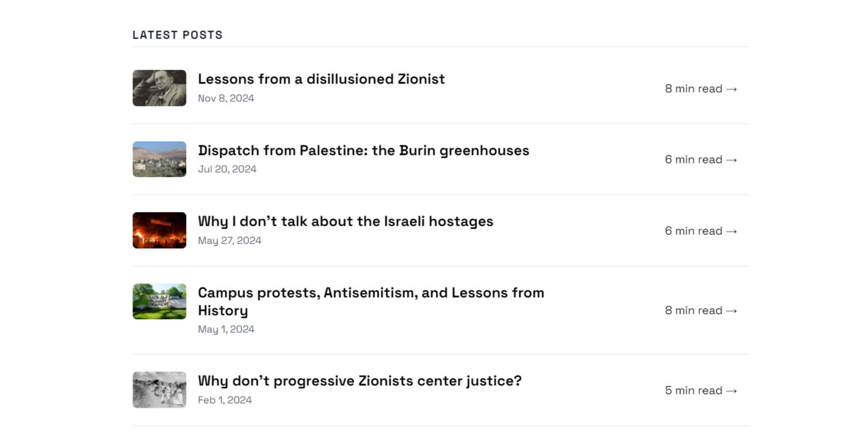
Task: Open the fire image thumbnail
Action: pos(159,230)
